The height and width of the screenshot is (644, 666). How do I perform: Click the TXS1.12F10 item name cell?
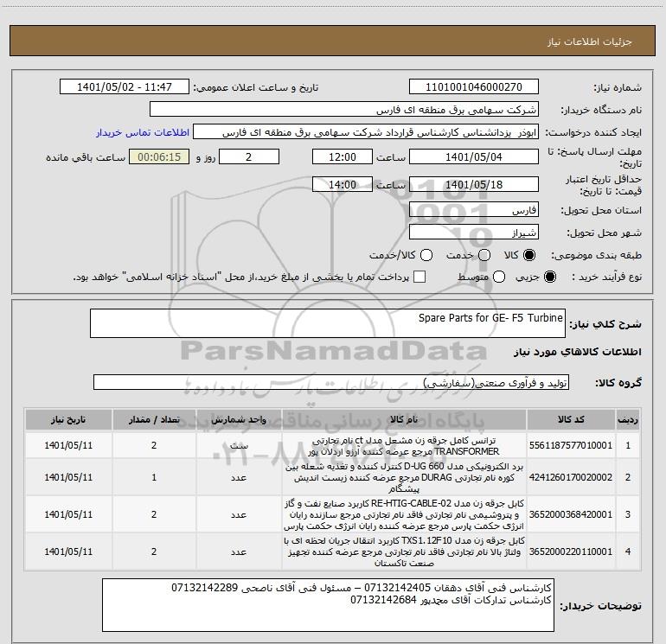(404, 552)
